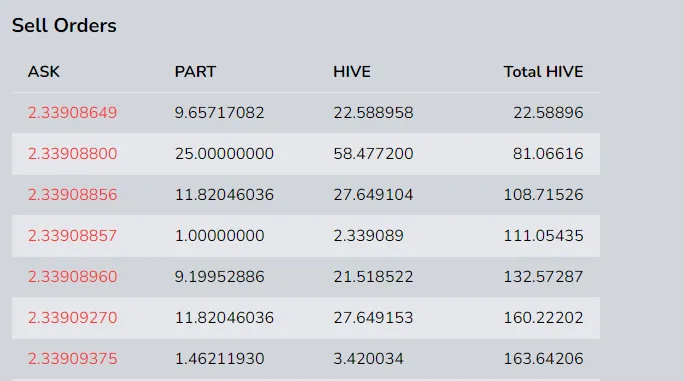Click total HIVE value 108.71526
684x381 pixels.
click(x=544, y=195)
